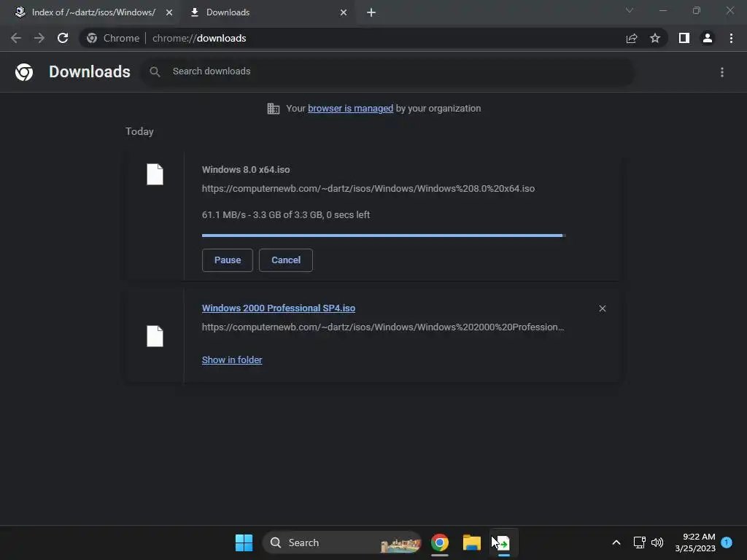Show hidden system tray icons

(616, 542)
